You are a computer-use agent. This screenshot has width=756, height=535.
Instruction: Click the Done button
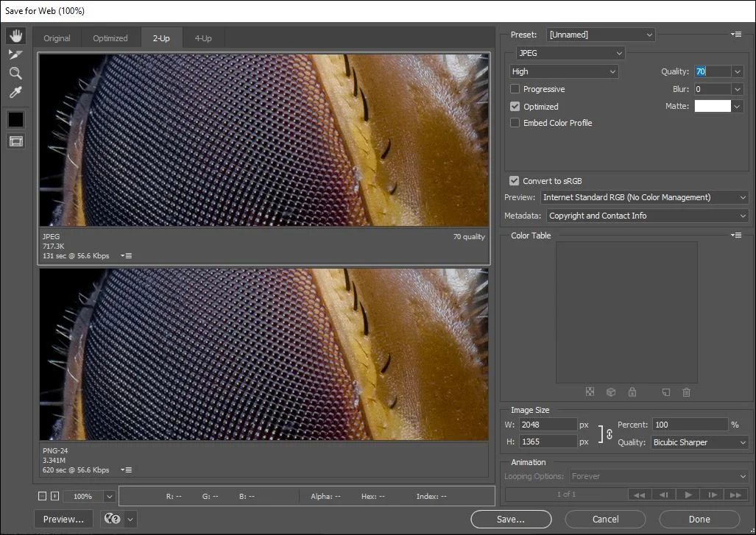click(x=699, y=519)
